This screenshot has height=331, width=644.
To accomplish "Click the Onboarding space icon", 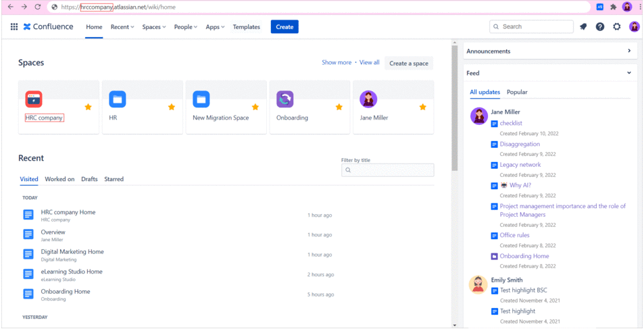I will [285, 99].
